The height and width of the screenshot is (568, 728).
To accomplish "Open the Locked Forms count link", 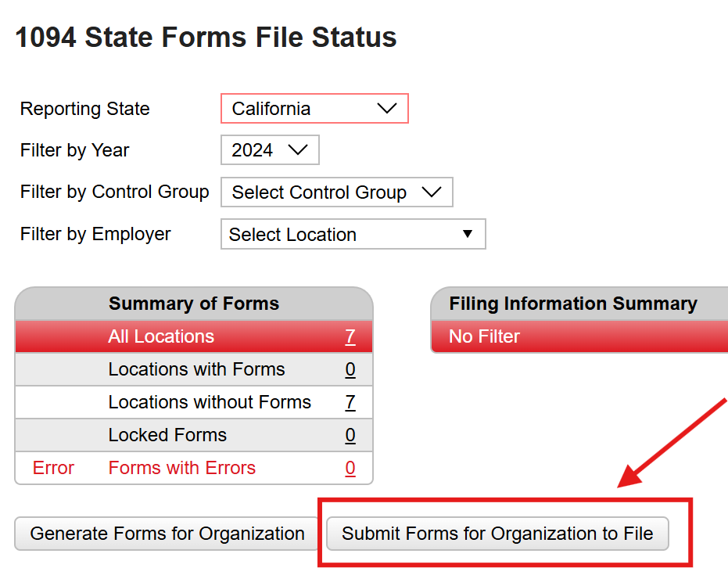I will (x=350, y=434).
